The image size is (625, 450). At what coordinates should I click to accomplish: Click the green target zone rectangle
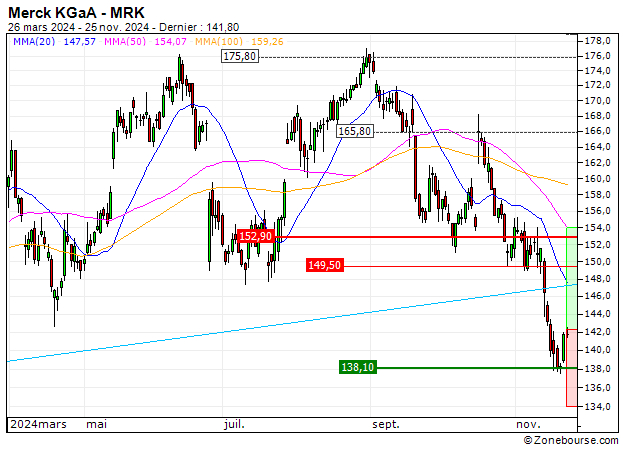572,278
